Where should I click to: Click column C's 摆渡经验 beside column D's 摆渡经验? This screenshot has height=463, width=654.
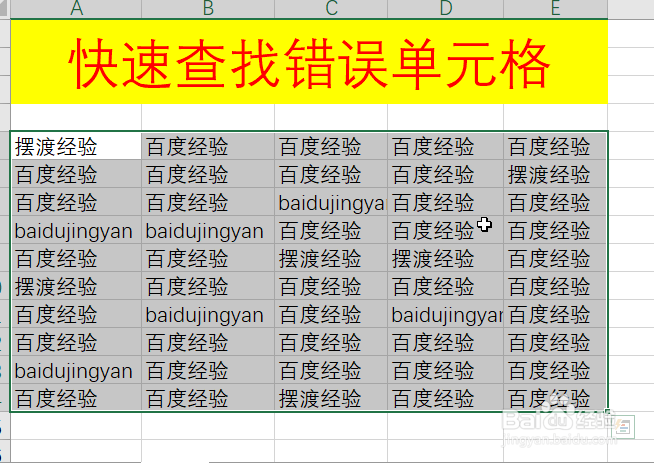(331, 258)
